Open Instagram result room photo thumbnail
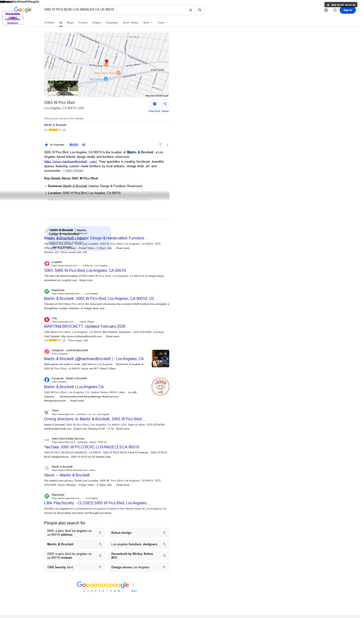Screen dimensions: 364x618 (162, 362)
